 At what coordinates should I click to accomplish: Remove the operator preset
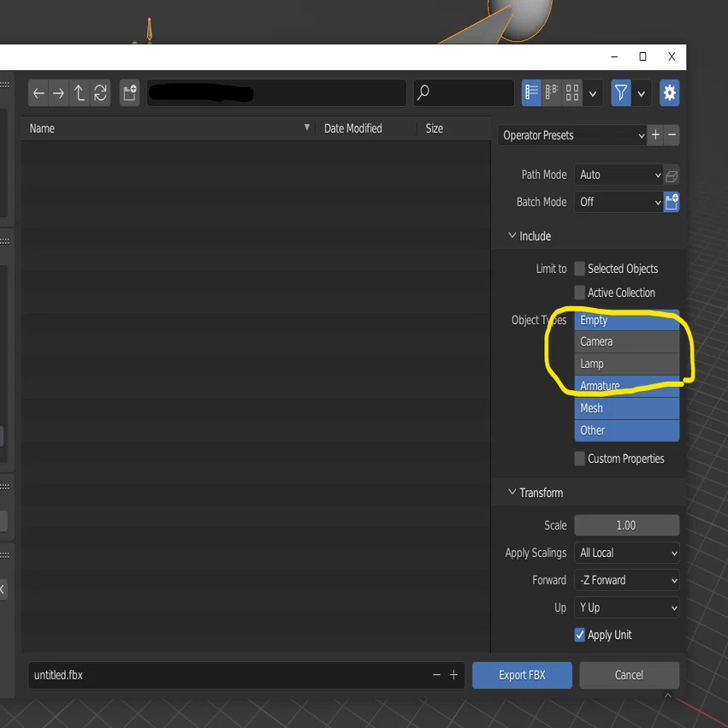coord(672,135)
